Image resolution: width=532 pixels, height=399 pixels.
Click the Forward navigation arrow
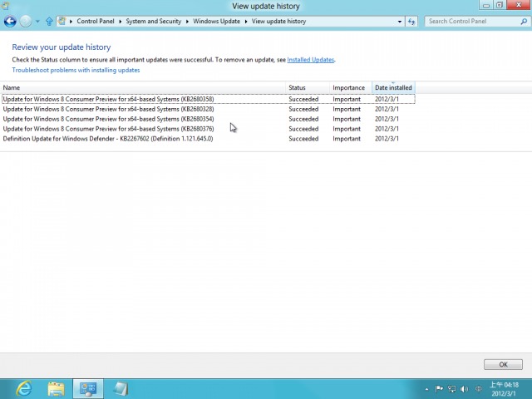click(26, 22)
